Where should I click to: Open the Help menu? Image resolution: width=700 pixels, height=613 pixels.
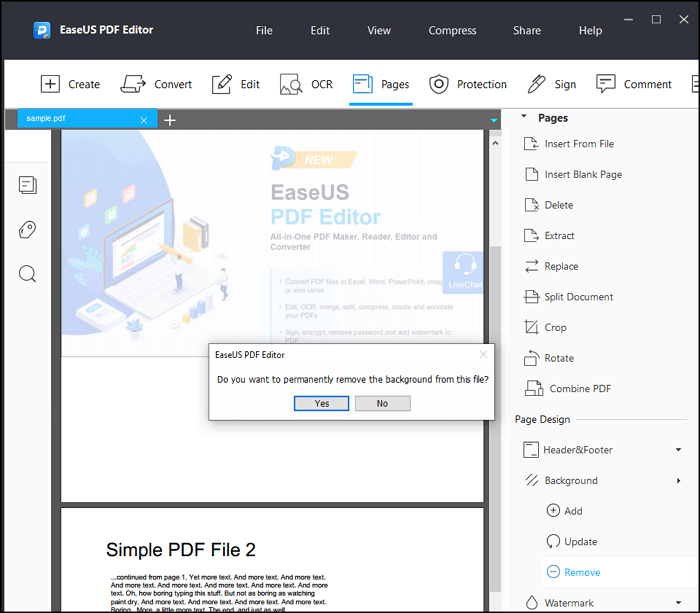point(590,30)
